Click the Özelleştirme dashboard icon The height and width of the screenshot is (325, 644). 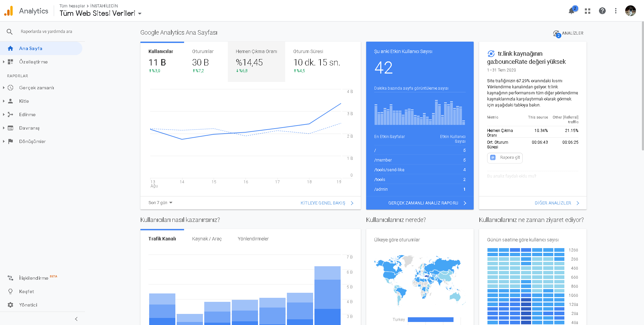(10, 62)
